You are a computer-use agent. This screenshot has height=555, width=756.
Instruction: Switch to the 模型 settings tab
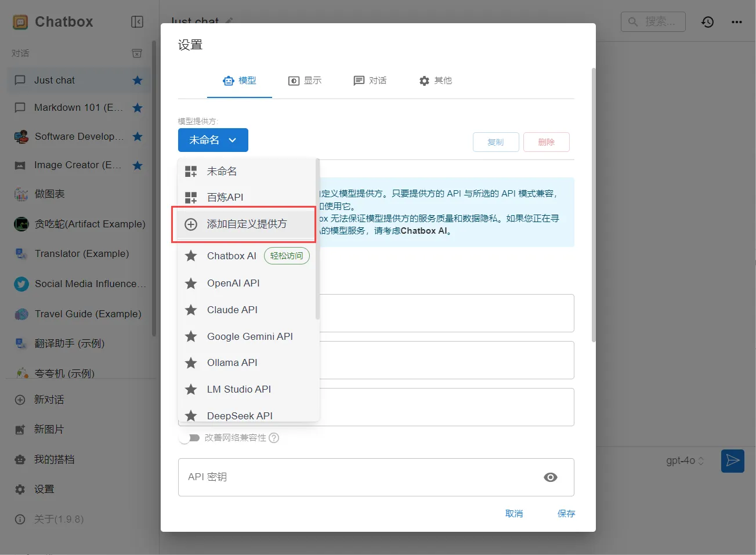point(240,81)
